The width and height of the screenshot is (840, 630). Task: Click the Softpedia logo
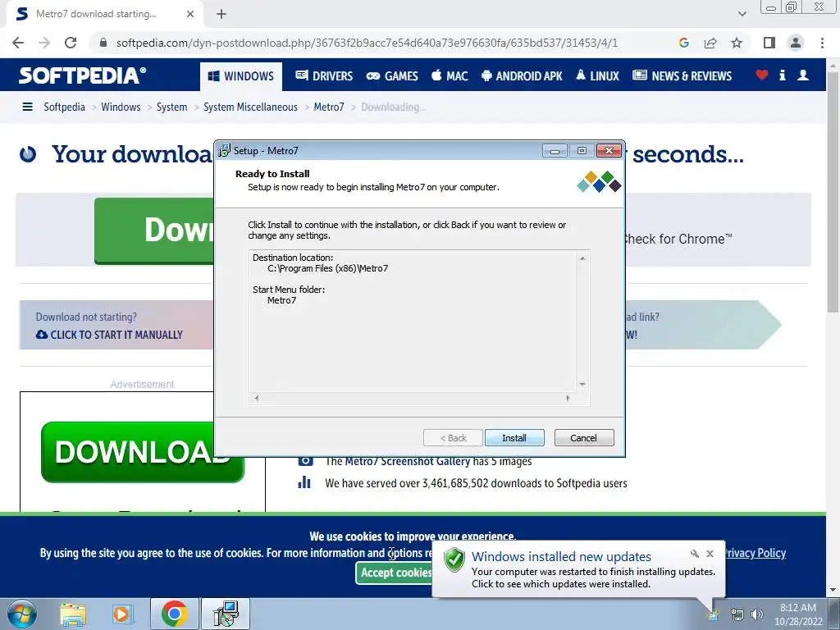pos(83,75)
